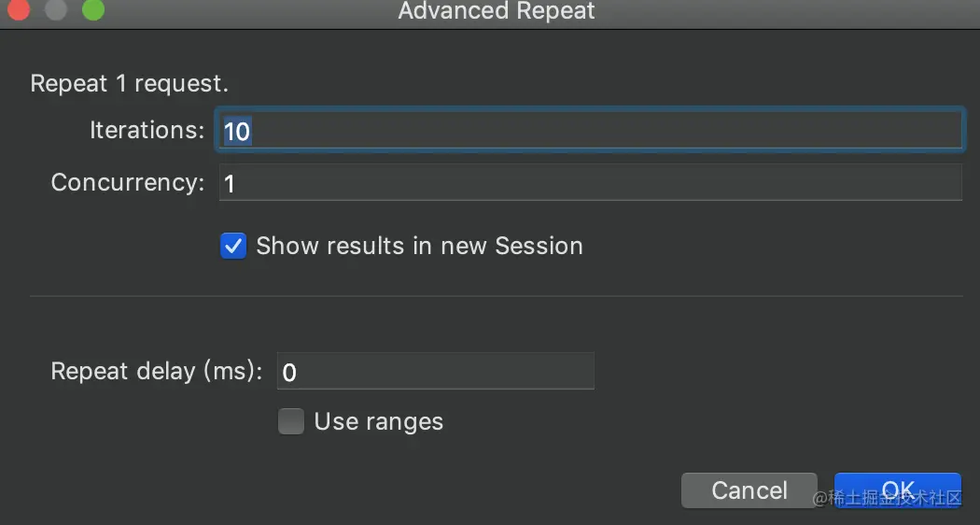Confirm with the blue OK button
Screen dimensions: 980x525
tap(897, 490)
